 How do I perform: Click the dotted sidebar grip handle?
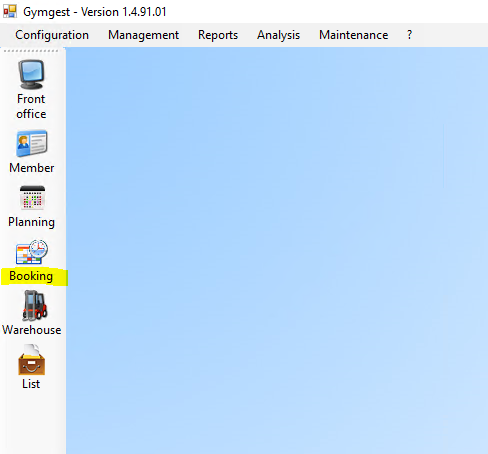coord(31,51)
